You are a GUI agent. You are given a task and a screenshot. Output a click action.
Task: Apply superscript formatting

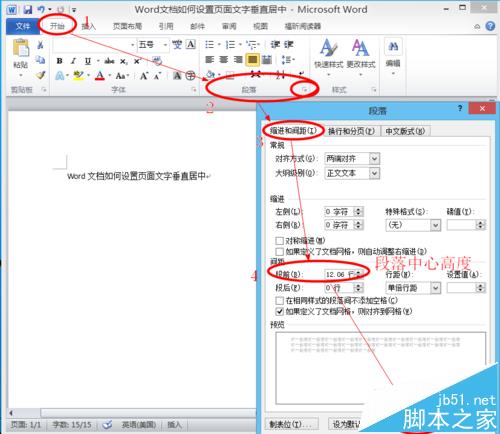137,61
